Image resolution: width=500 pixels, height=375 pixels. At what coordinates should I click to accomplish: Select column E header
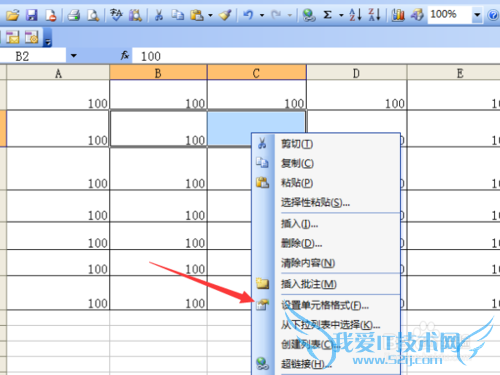[454, 73]
